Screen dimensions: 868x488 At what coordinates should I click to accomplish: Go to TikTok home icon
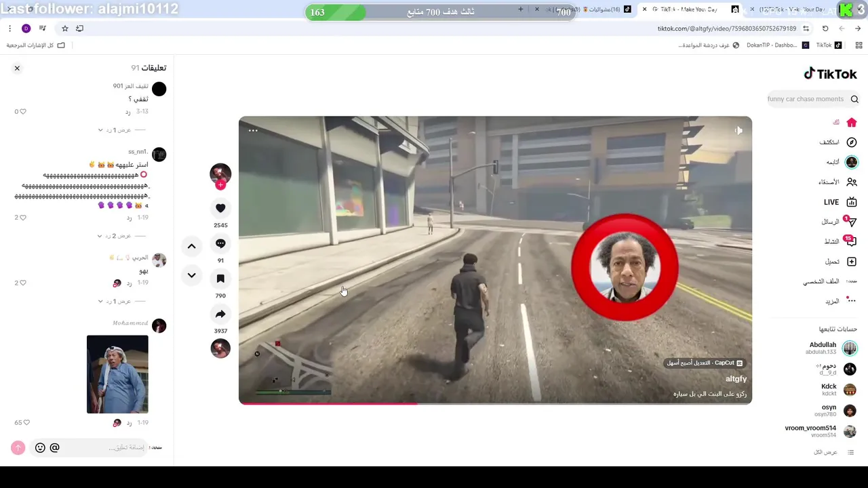tap(852, 122)
